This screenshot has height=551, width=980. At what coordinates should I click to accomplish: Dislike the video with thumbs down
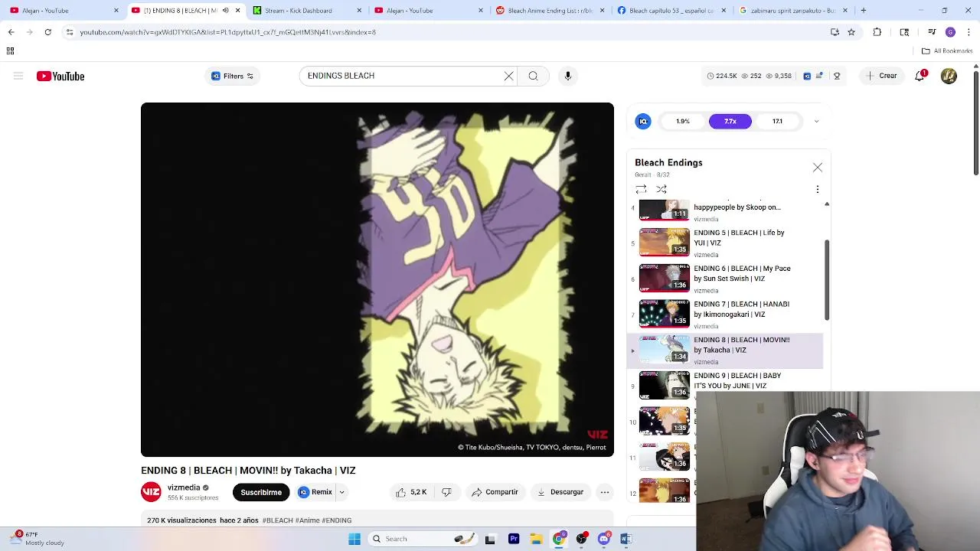point(446,492)
